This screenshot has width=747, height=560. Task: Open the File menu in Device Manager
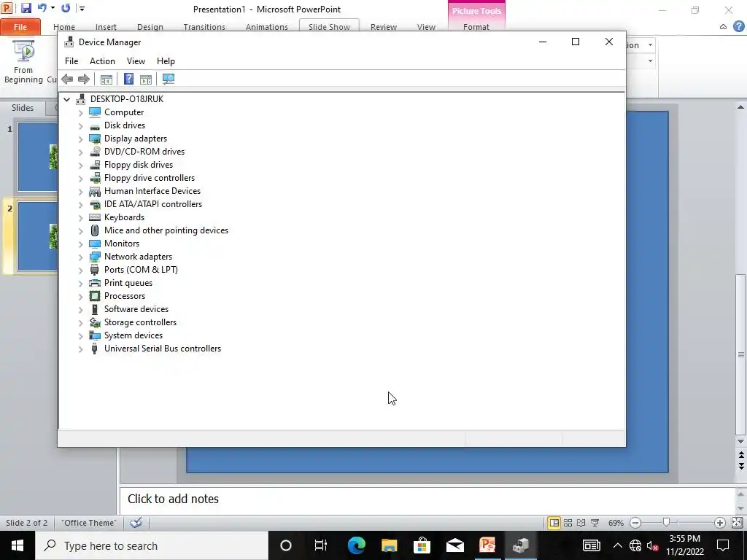pos(71,61)
